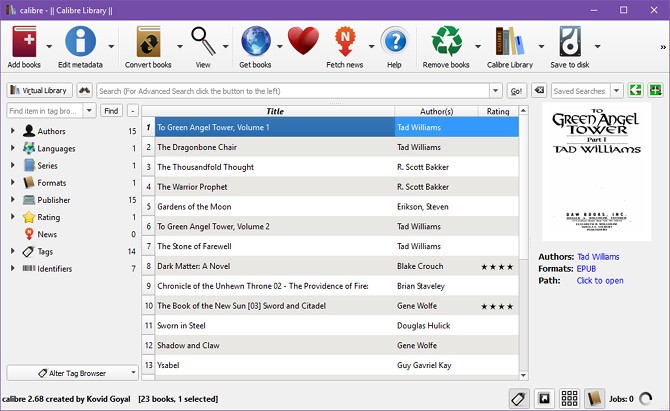Image resolution: width=670 pixels, height=411 pixels.
Task: Collapse all tag browser categories minus button
Action: (x=133, y=111)
